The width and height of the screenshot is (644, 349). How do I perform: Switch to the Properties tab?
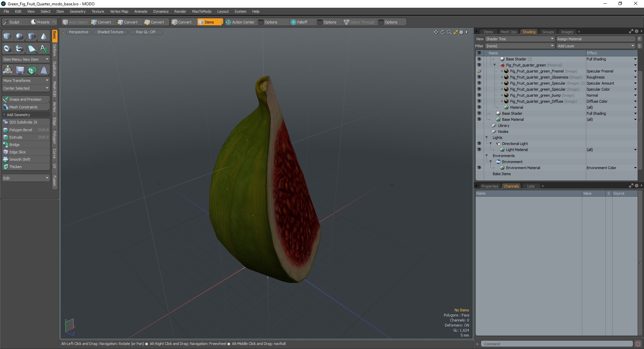point(490,186)
